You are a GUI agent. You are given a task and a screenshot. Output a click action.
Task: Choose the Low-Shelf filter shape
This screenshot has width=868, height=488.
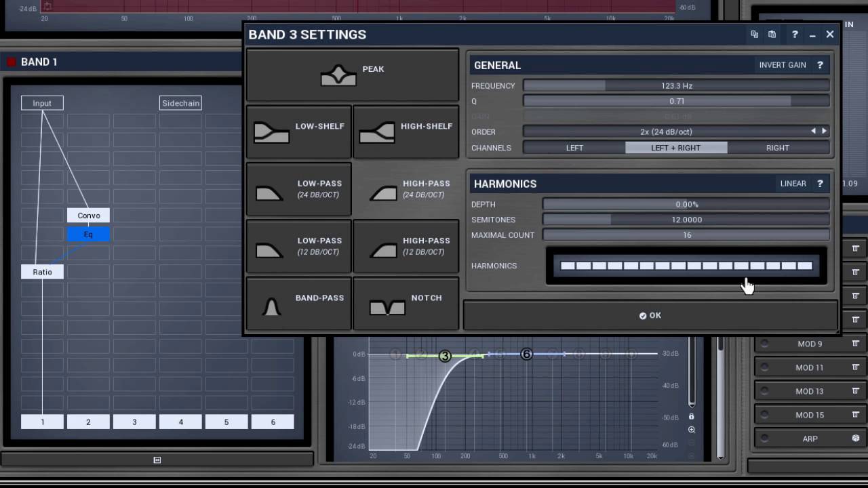pyautogui.click(x=298, y=132)
